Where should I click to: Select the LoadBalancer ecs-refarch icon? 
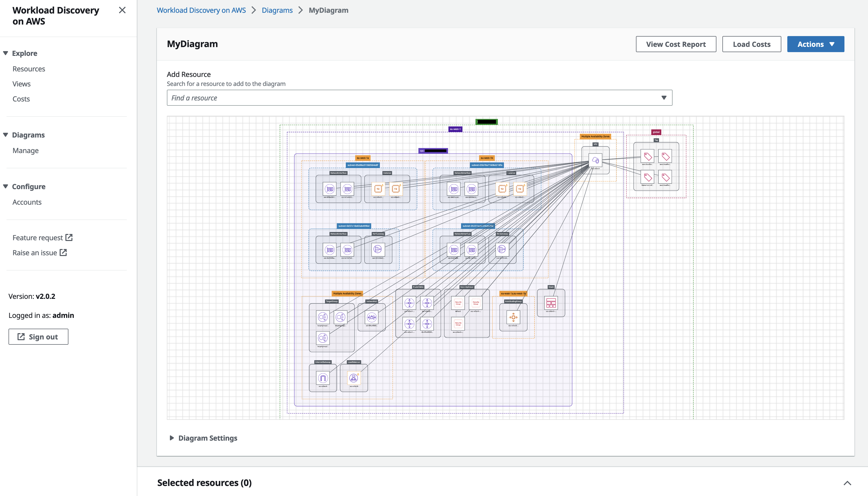point(354,378)
